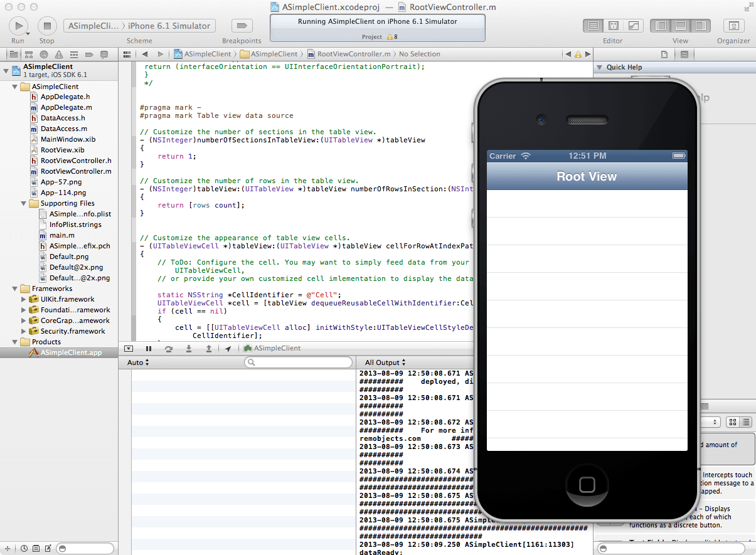756x555 pixels.
Task: Click the ASimpleClient process in debug bar
Action: (x=272, y=348)
